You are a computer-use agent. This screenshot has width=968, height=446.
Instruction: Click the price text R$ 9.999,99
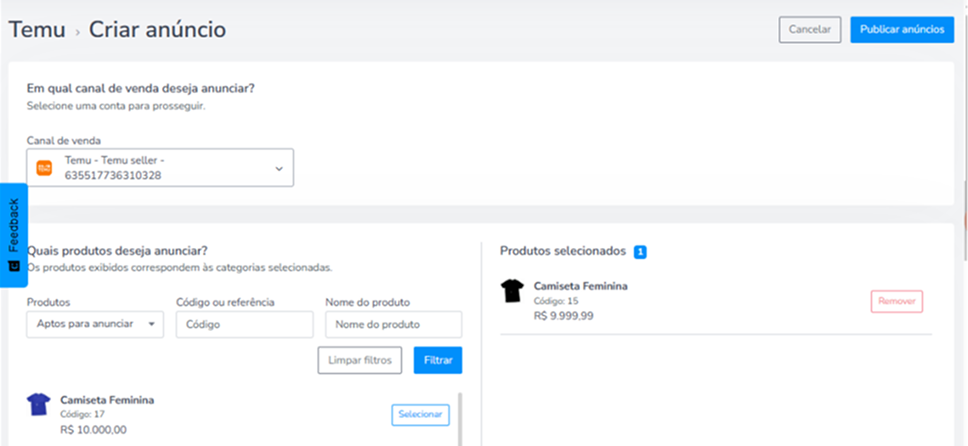pos(564,316)
